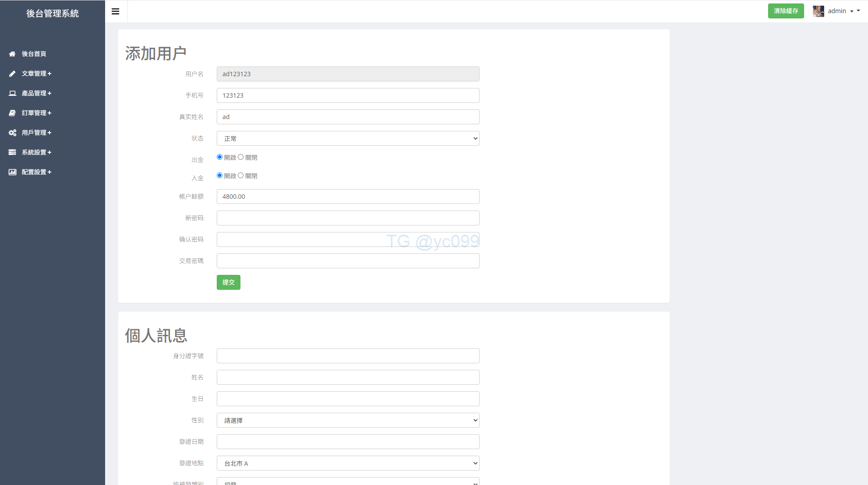
Task: Click the admin avatar thumbnail
Action: [818, 11]
